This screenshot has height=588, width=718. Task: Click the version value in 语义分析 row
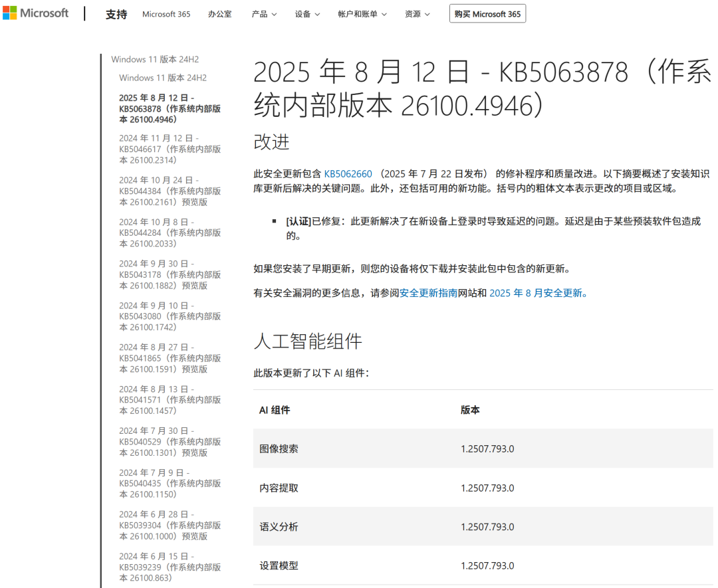487,527
